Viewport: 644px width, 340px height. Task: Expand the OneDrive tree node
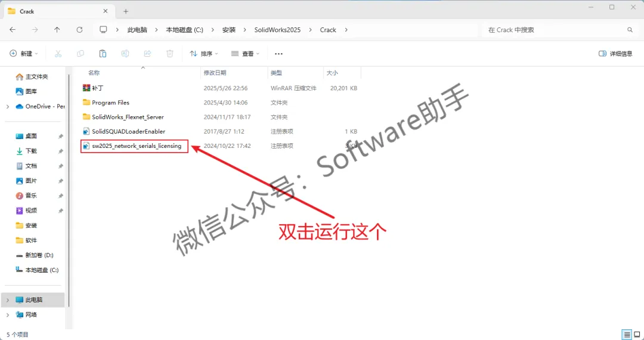[x=8, y=106]
